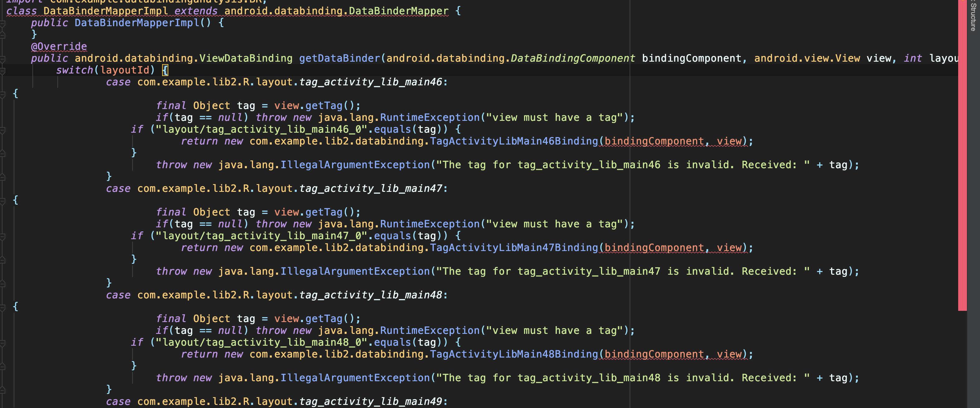
Task: Open the Structure tool window tab
Action: point(973,17)
